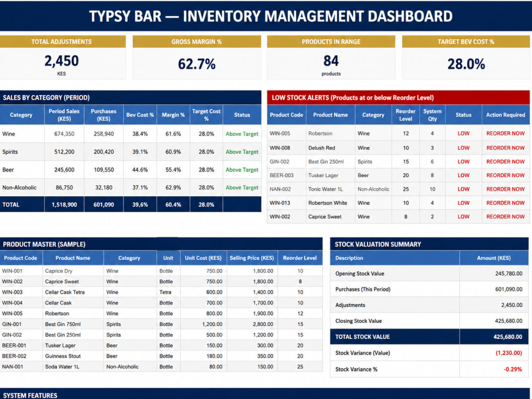
Task: Click the Stock Valuation Summary section title
Action: coord(378,244)
